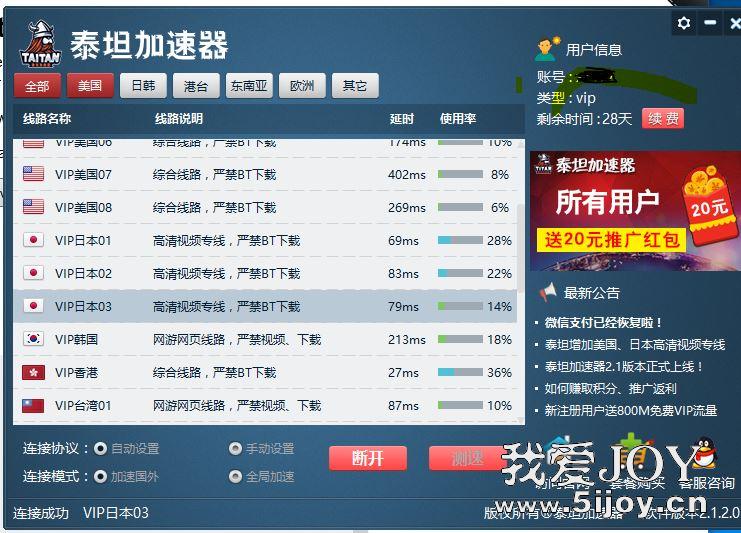Open the 送20元推广红包 promo banner
The width and height of the screenshot is (741, 533).
pyautogui.click(x=635, y=211)
